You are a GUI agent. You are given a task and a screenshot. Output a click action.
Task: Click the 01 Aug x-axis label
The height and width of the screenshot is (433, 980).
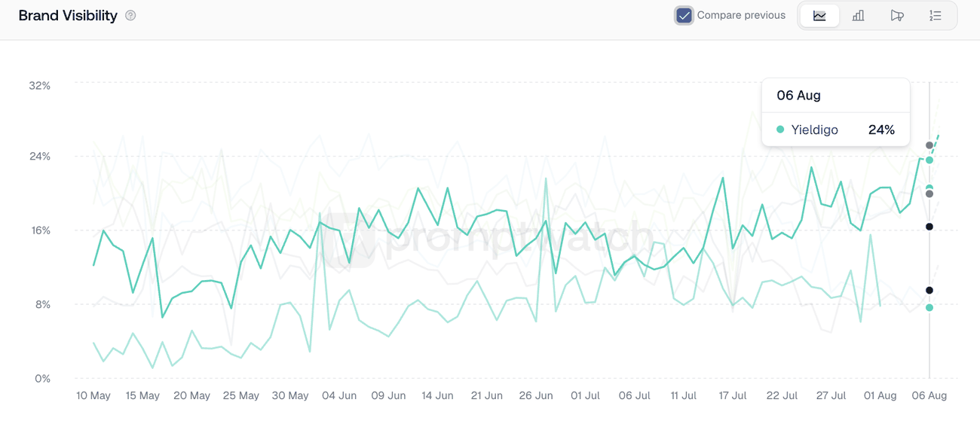click(880, 395)
